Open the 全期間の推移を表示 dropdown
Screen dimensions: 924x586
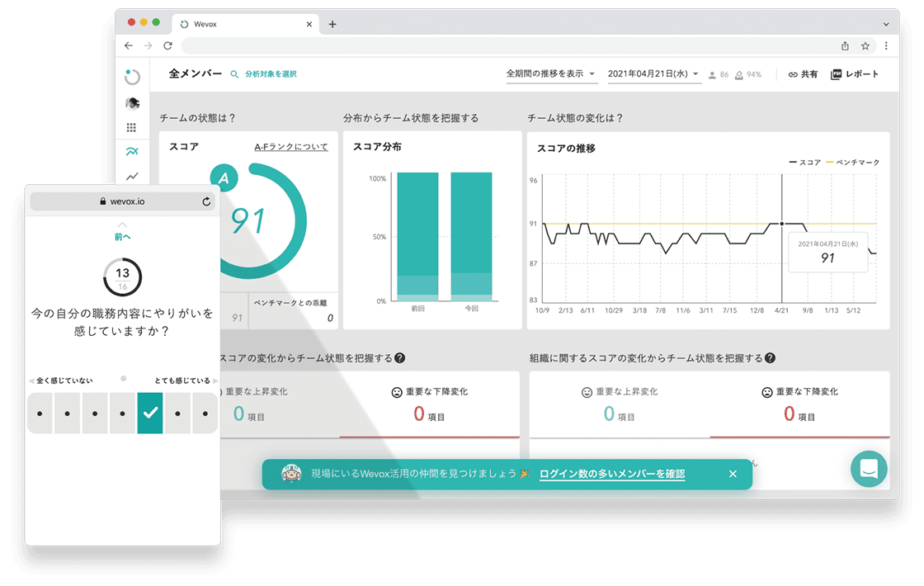click(551, 74)
